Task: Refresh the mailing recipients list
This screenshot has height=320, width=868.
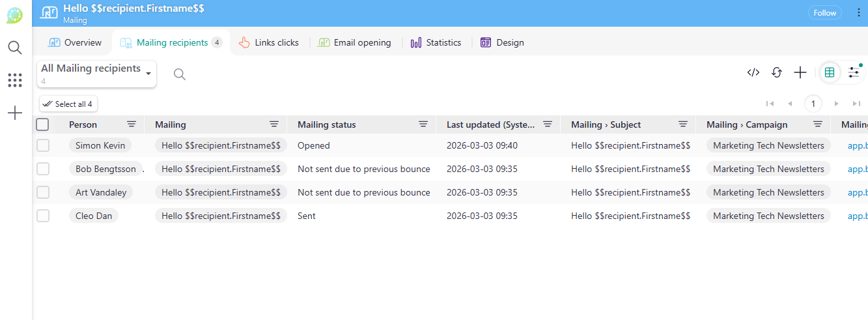Action: pos(777,73)
